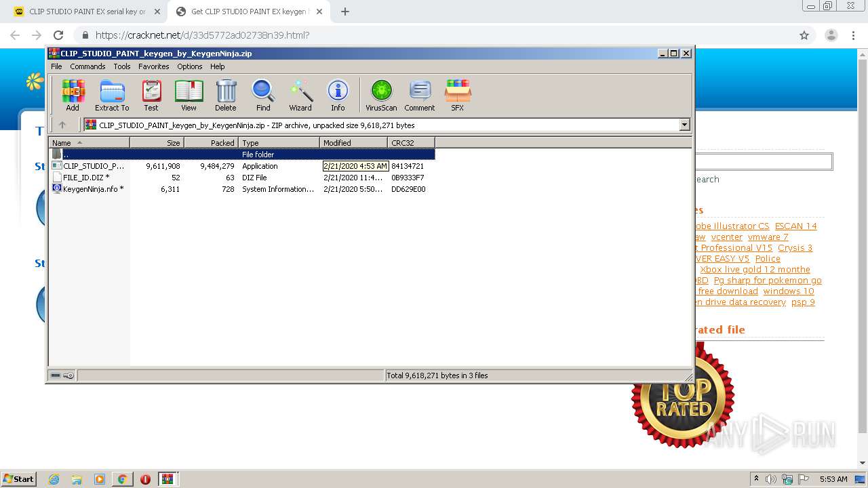868x488 pixels.
Task: Click the CRC32 value 84134721
Action: [x=408, y=166]
